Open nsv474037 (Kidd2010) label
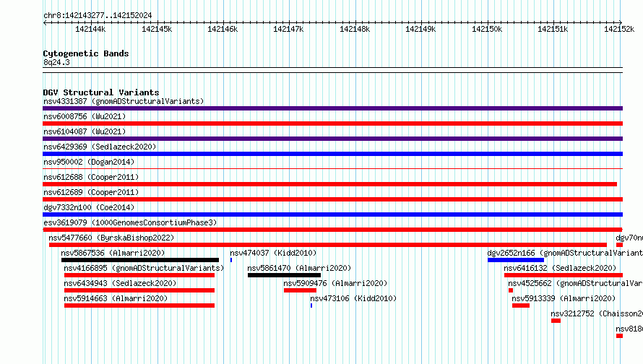Viewport: 643px width, 364px height. (273, 253)
